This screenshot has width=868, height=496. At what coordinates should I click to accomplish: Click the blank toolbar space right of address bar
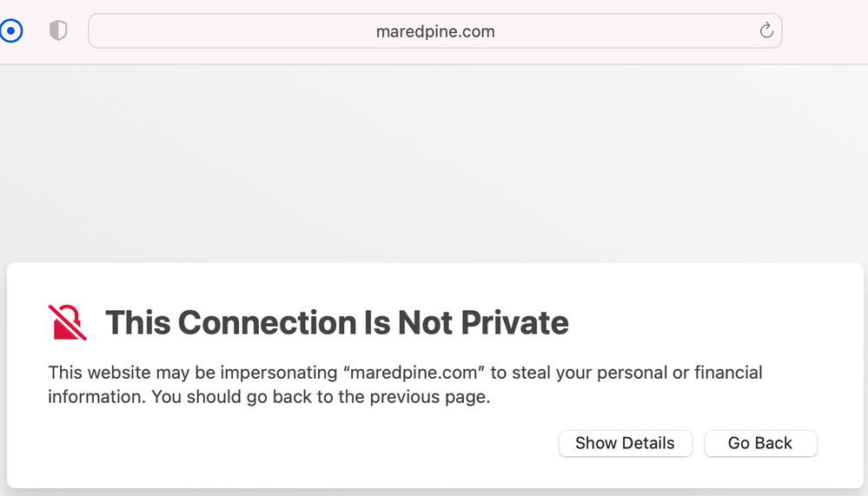click(825, 31)
